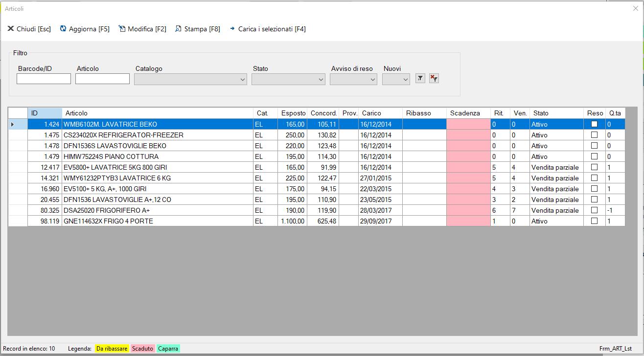Viewport: 644px width, 356px height.
Task: Open the Avviso di reso dropdown
Action: coord(353,79)
